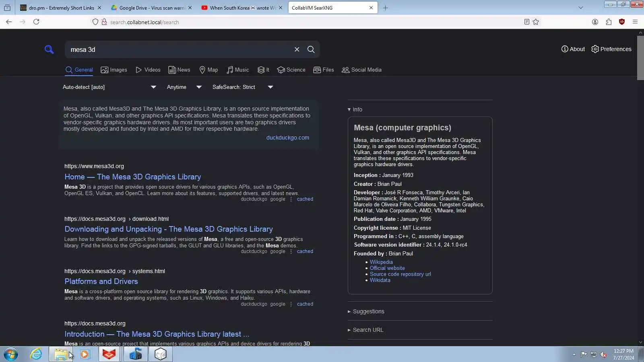Click the tracking protection shield icon
644x362 pixels.
(95, 22)
